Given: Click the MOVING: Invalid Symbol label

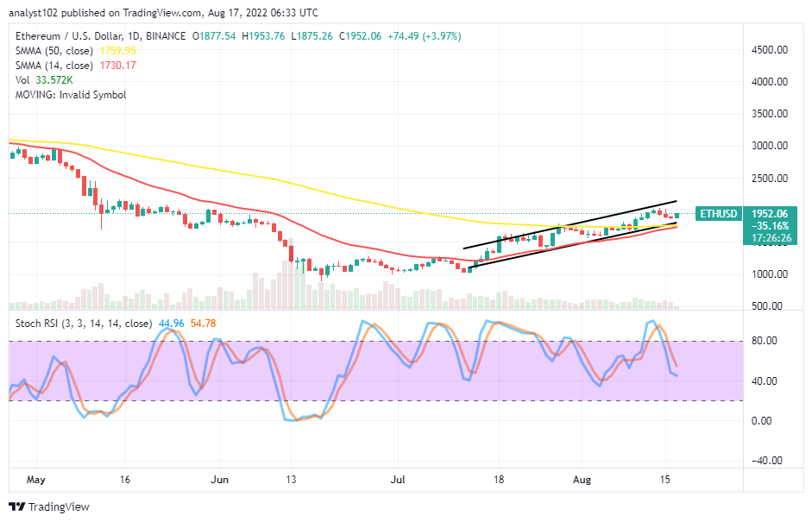Looking at the screenshot, I should 71,95.
